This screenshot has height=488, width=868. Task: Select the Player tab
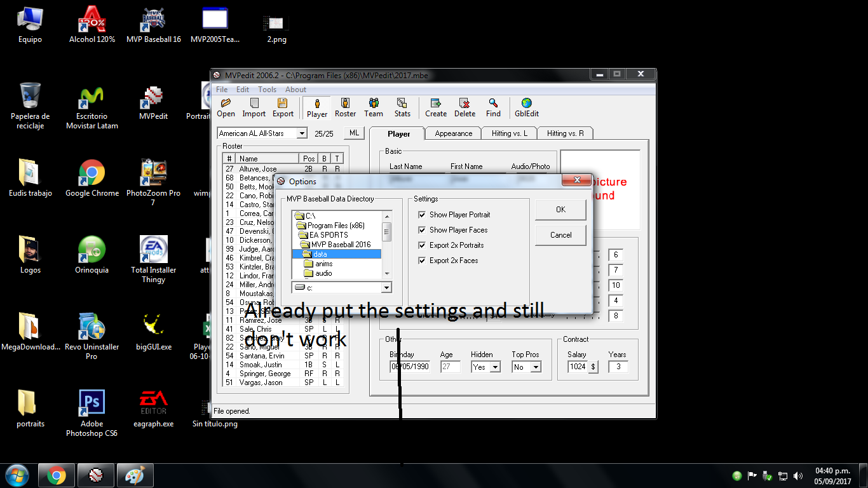click(398, 133)
